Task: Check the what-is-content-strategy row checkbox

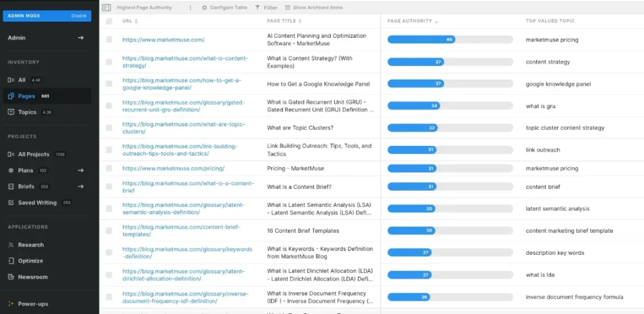Action: 109,62
